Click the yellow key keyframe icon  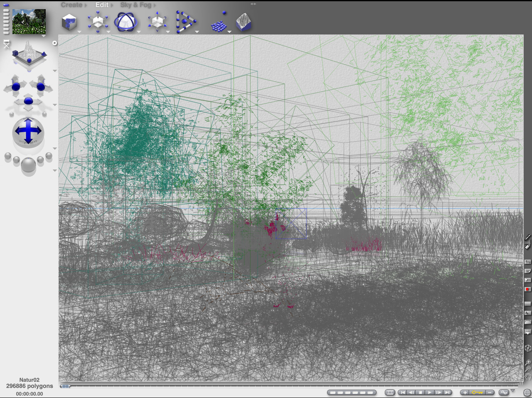point(477,392)
